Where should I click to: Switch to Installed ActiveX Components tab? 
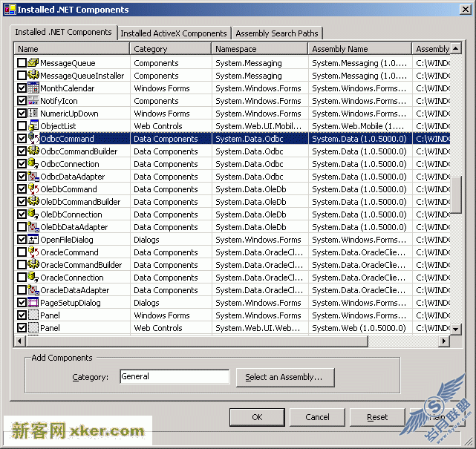click(174, 33)
